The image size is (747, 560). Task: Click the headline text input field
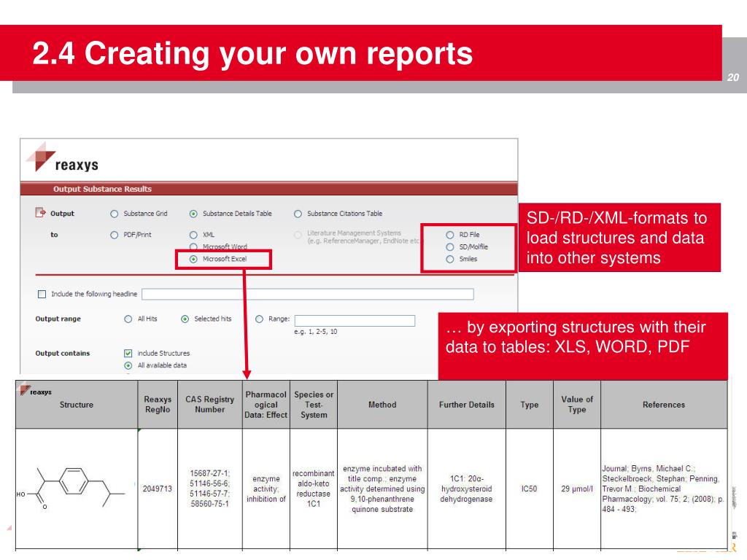coord(307,295)
